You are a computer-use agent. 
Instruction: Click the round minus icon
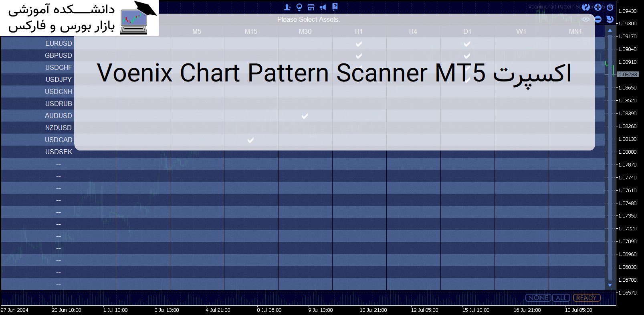(598, 19)
